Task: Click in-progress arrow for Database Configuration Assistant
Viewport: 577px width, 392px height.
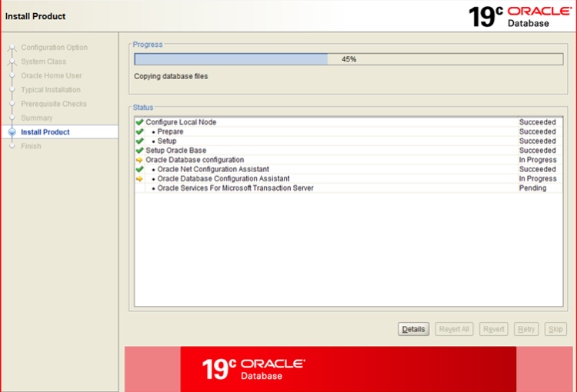Action: point(139,179)
